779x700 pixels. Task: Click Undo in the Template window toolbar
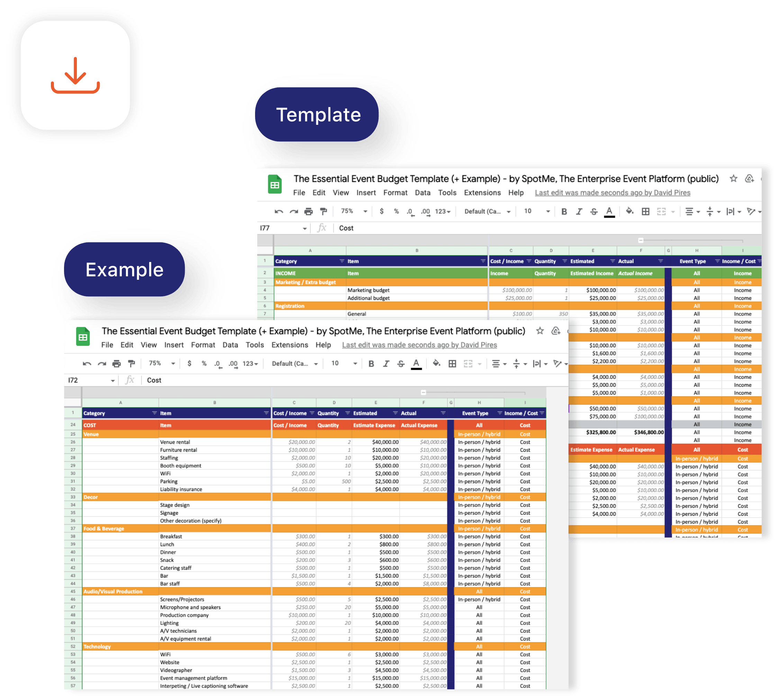pyautogui.click(x=279, y=212)
